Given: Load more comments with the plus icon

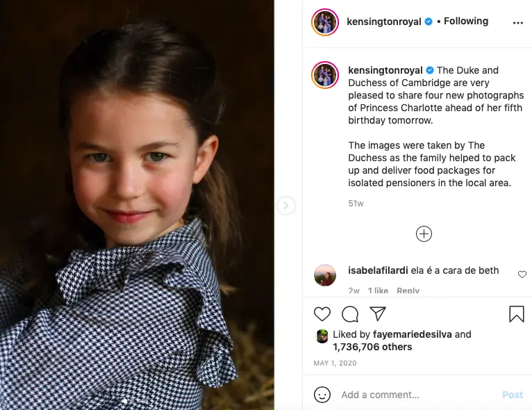Looking at the screenshot, I should coord(424,234).
